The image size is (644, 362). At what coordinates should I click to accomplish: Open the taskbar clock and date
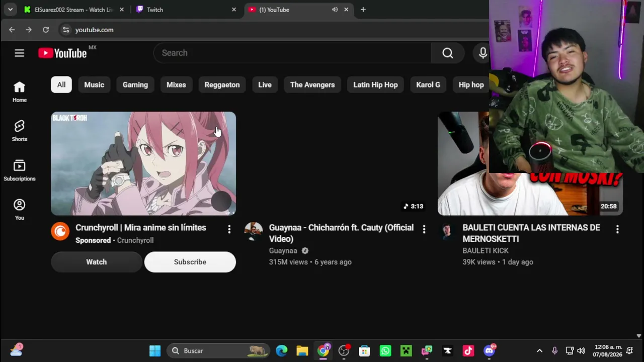[x=608, y=351]
